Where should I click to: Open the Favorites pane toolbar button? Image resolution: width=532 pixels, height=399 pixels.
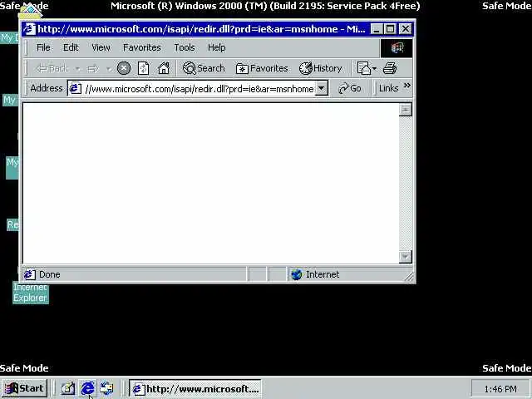[262, 68]
